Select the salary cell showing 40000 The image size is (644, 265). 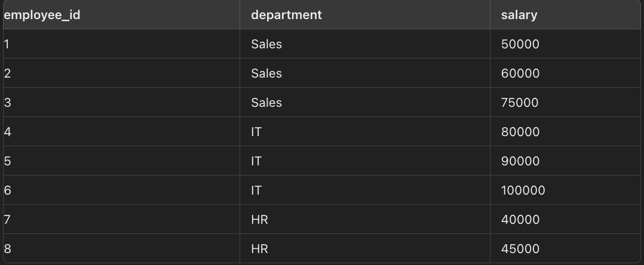click(520, 220)
